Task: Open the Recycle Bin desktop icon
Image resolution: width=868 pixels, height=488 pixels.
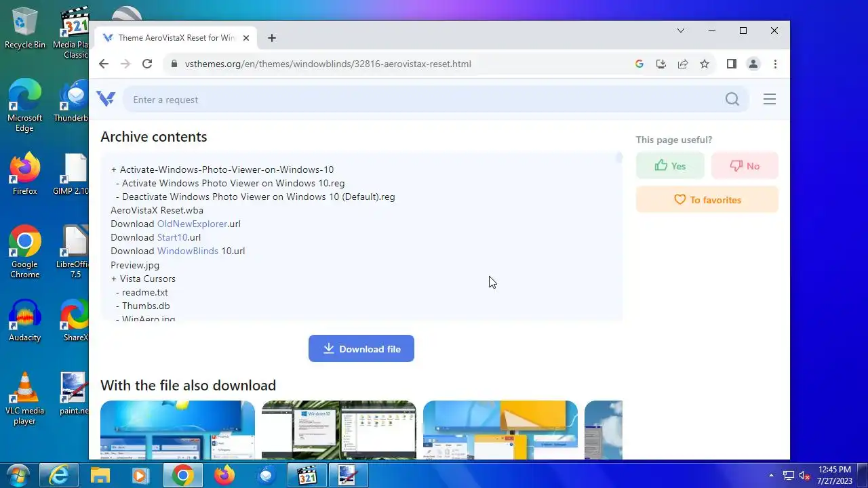Action: point(25,28)
